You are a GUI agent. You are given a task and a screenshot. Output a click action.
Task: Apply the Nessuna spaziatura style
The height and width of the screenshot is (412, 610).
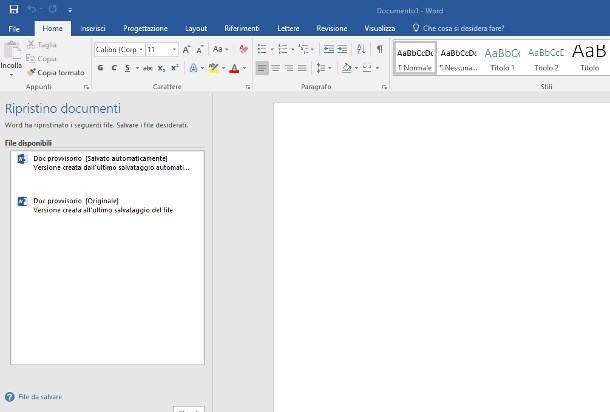pos(459,58)
